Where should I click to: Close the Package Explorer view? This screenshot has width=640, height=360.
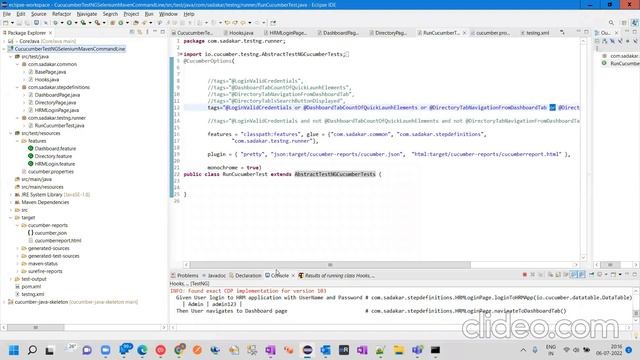51,33
